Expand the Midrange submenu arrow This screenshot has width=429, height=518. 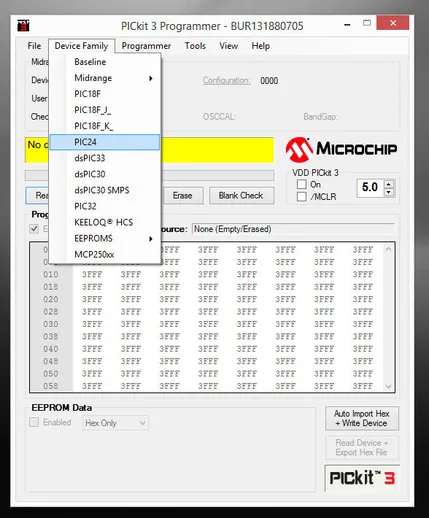(x=151, y=78)
